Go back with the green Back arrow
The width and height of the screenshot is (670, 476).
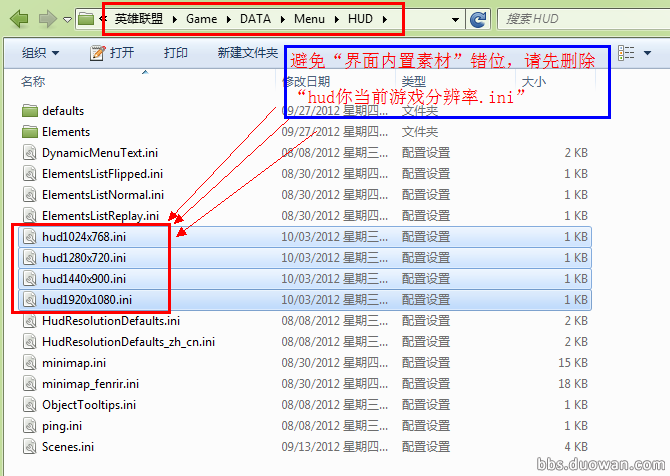tap(19, 19)
